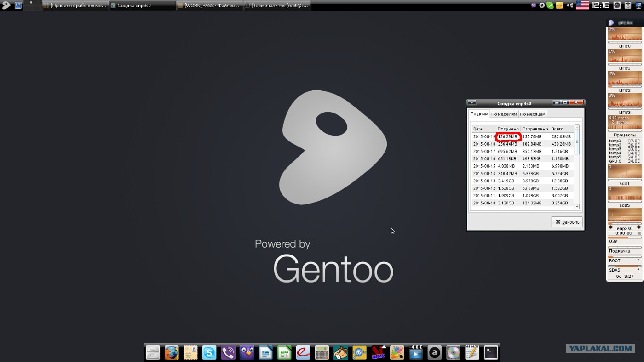Launch the CD disc burner app
Image resolution: width=644 pixels, height=362 pixels.
(454, 353)
